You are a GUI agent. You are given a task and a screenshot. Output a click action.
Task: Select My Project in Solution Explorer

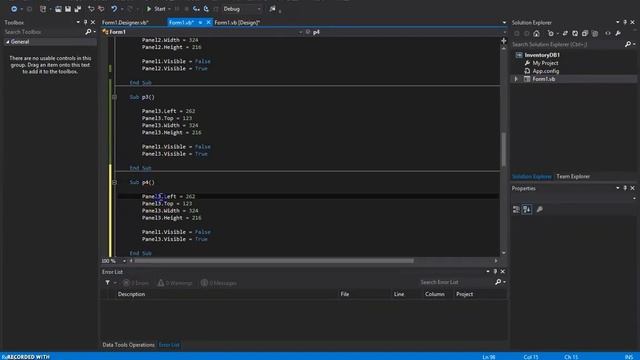pyautogui.click(x=545, y=63)
